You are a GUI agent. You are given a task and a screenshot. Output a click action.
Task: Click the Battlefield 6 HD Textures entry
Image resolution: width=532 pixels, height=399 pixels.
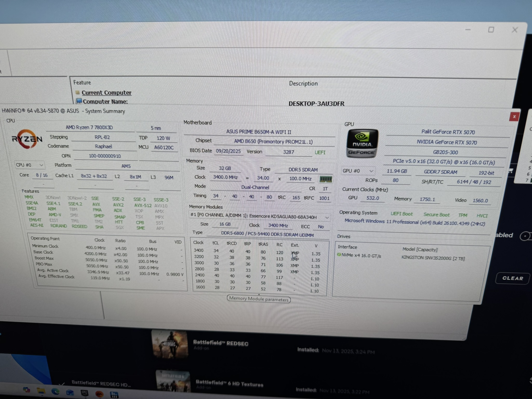click(230, 382)
